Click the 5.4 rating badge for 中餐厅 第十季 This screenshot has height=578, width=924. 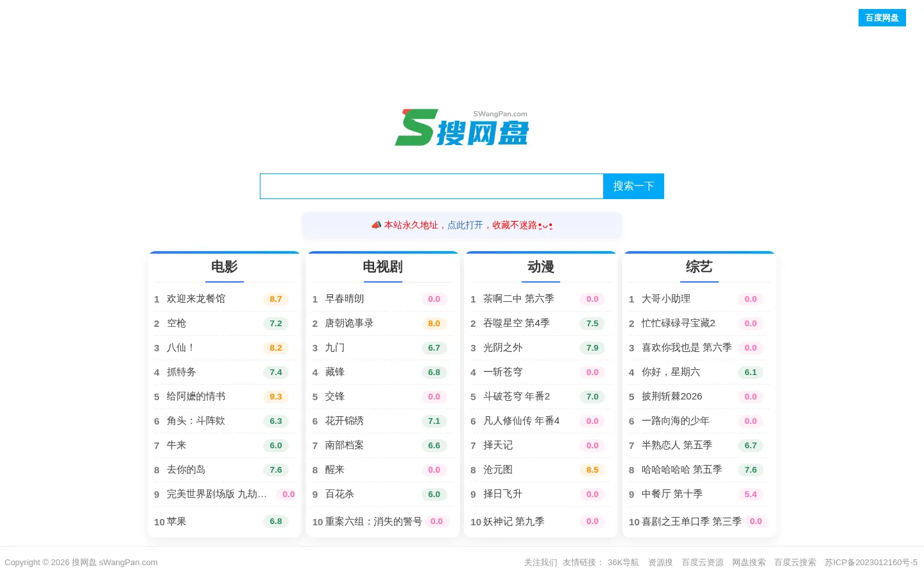click(x=751, y=494)
